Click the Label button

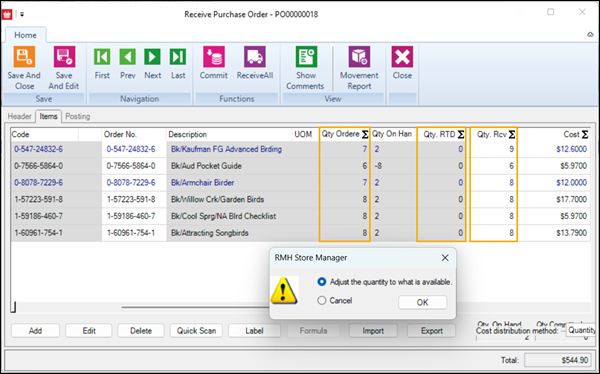[254, 331]
